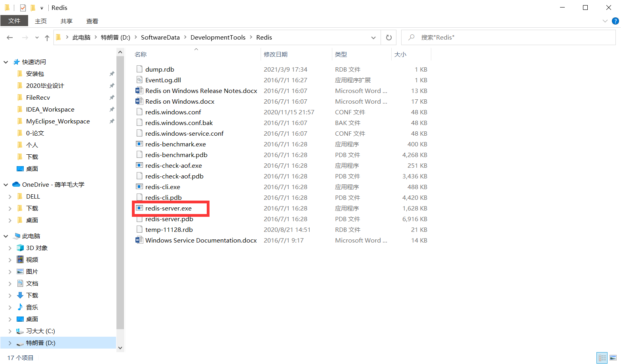Click the properties checkmark icon in title bar
This screenshot has width=621, height=364.
point(23,8)
